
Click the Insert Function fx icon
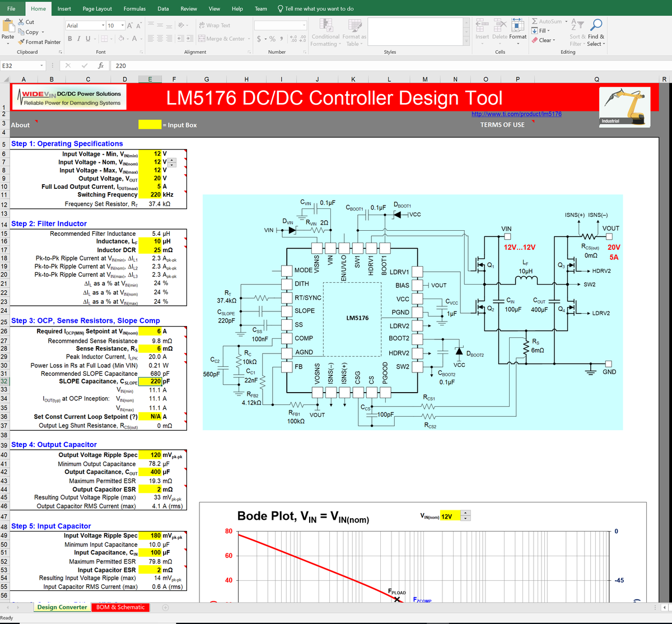coord(100,66)
